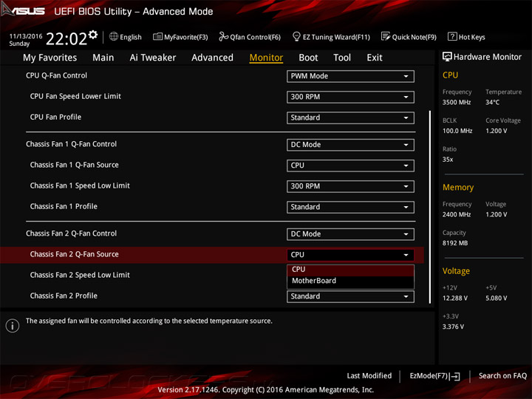Click the settings gear next to the clock
The height and width of the screenshot is (399, 532).
(93, 35)
